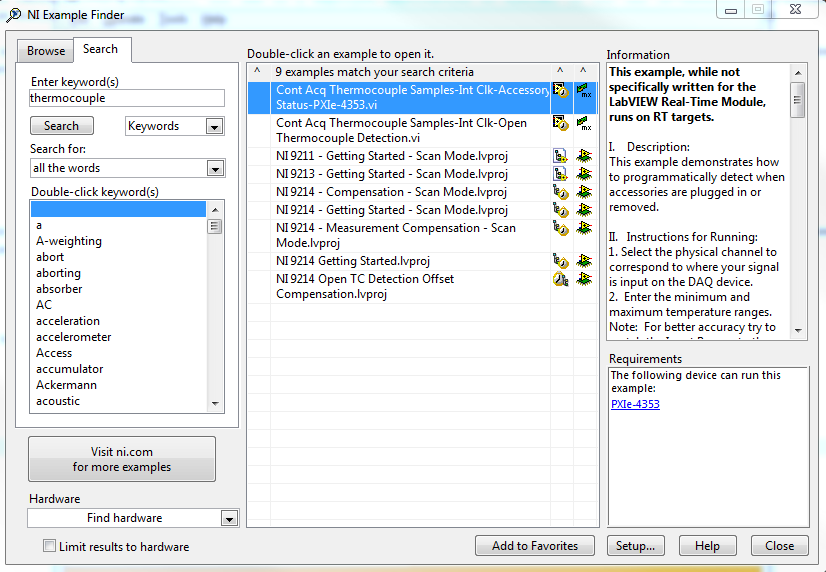Open the 'all the words' Search for dropdown

pyautogui.click(x=214, y=169)
